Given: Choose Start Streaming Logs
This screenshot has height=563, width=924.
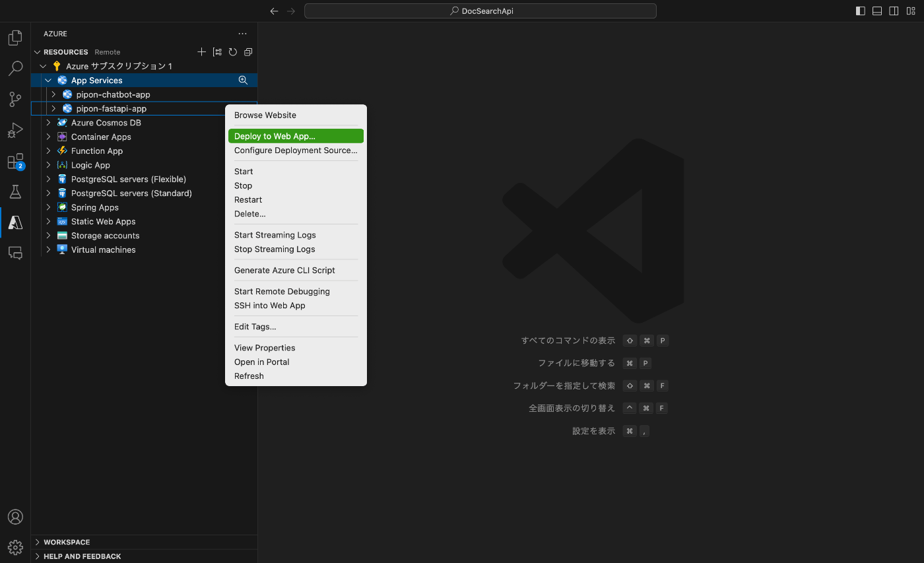Looking at the screenshot, I should point(296,235).
